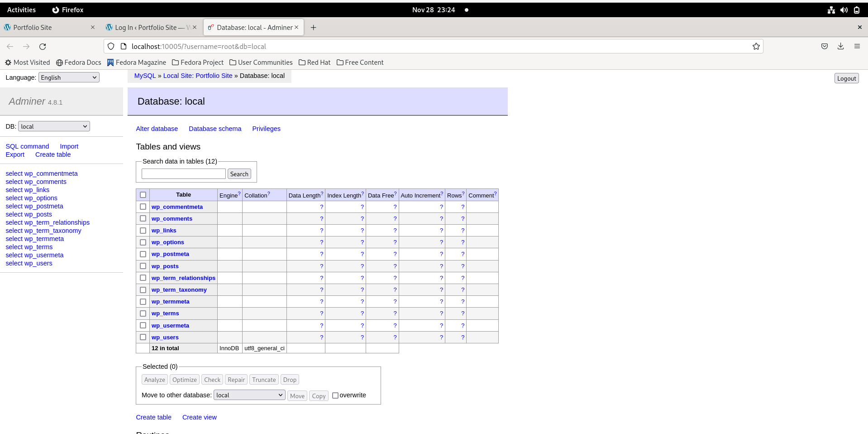Toggle the select-all tables checkbox in header

click(143, 195)
